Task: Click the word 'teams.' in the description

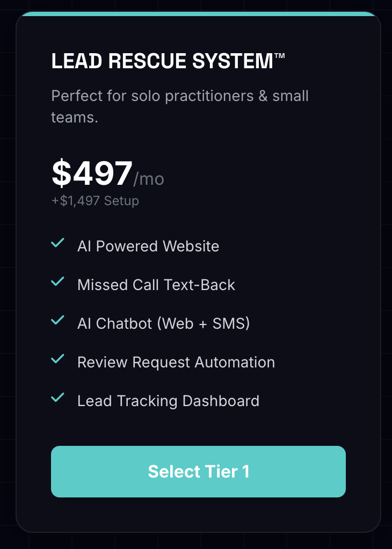Action: click(x=75, y=118)
